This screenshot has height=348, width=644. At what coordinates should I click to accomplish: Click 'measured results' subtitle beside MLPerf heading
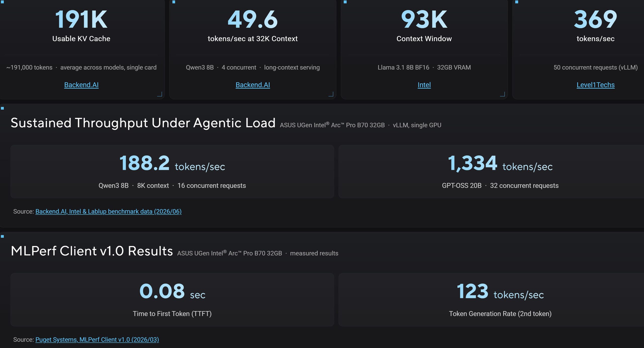point(314,253)
